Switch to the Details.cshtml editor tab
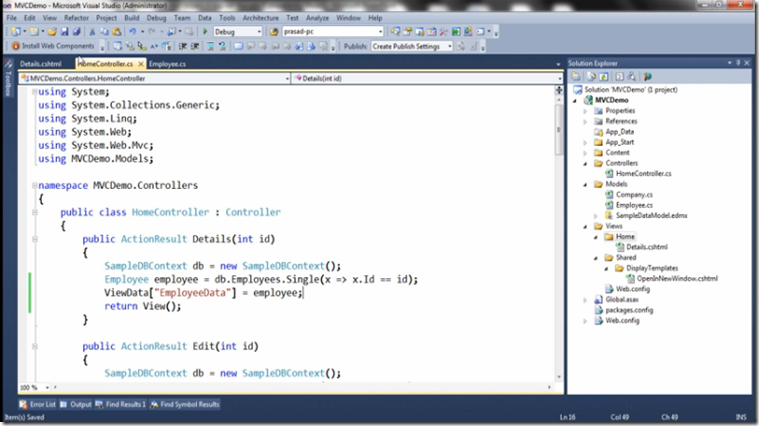The width and height of the screenshot is (759, 426). pyautogui.click(x=41, y=64)
